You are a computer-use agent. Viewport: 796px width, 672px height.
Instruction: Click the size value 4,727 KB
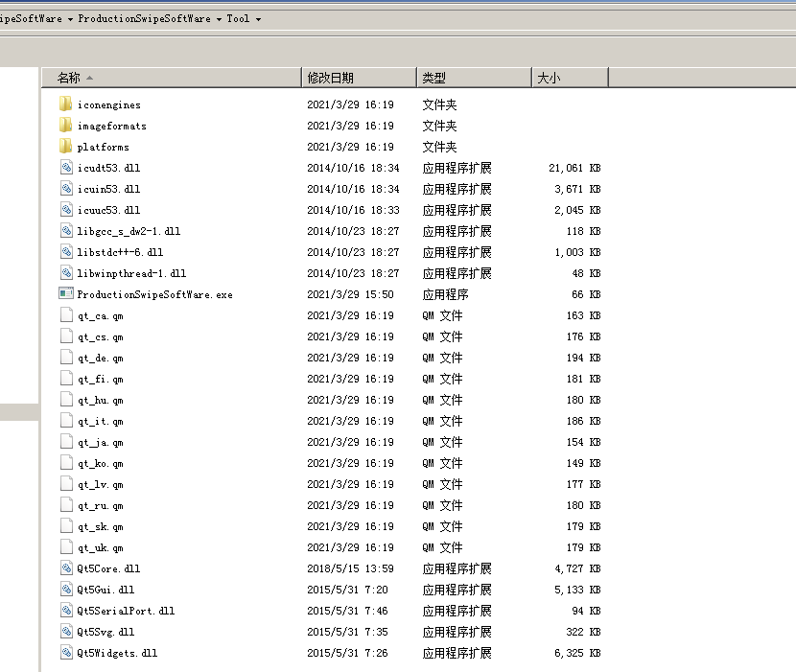[577, 568]
